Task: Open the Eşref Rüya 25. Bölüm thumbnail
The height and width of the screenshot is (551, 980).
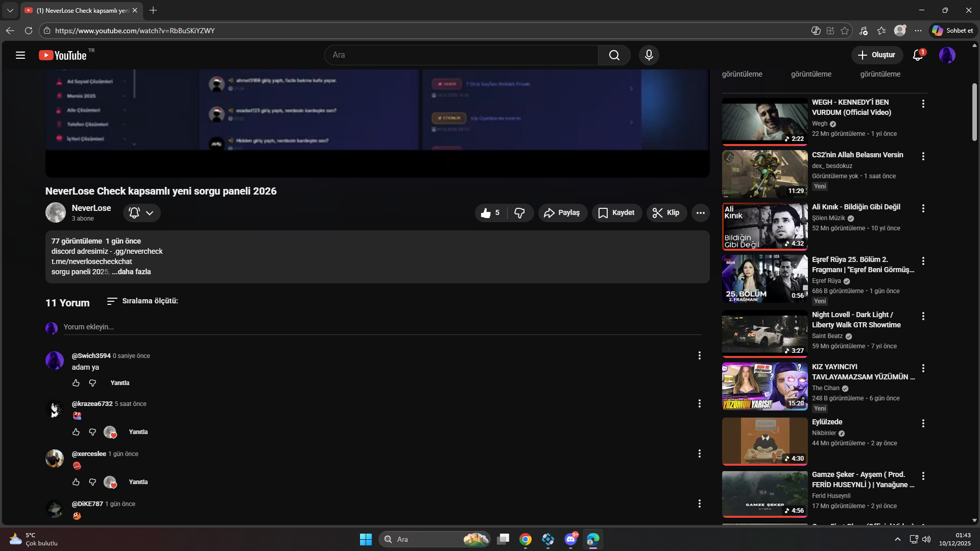Action: tap(765, 279)
